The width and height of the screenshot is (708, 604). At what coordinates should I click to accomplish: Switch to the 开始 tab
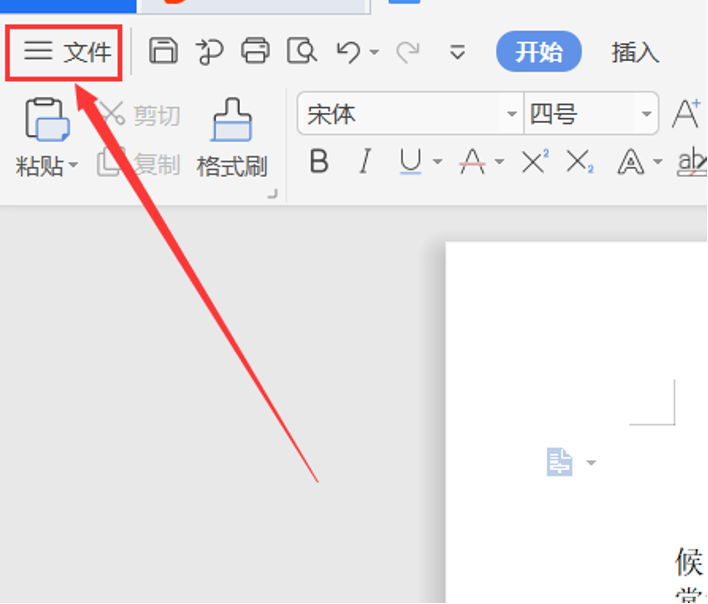(x=539, y=52)
